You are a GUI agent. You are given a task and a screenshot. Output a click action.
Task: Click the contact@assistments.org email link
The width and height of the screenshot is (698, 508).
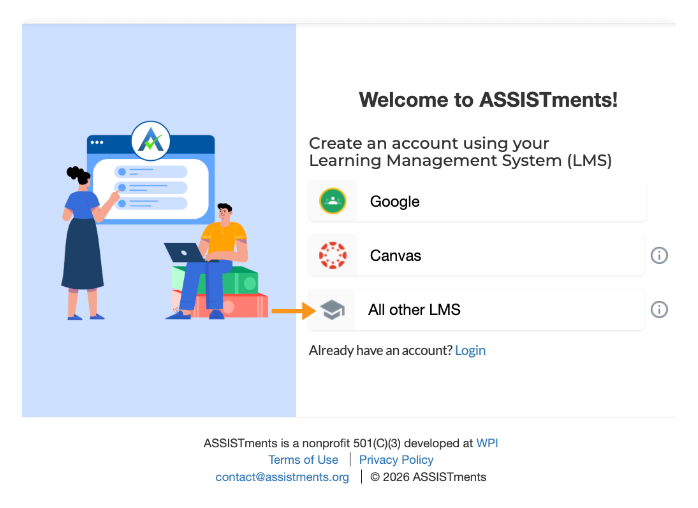282,477
